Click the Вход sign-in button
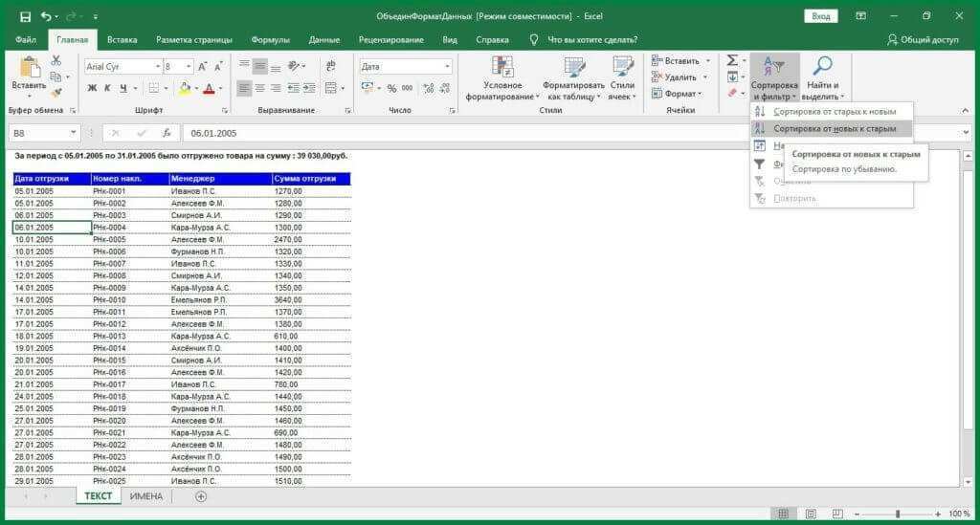The image size is (980, 525). pos(821,16)
